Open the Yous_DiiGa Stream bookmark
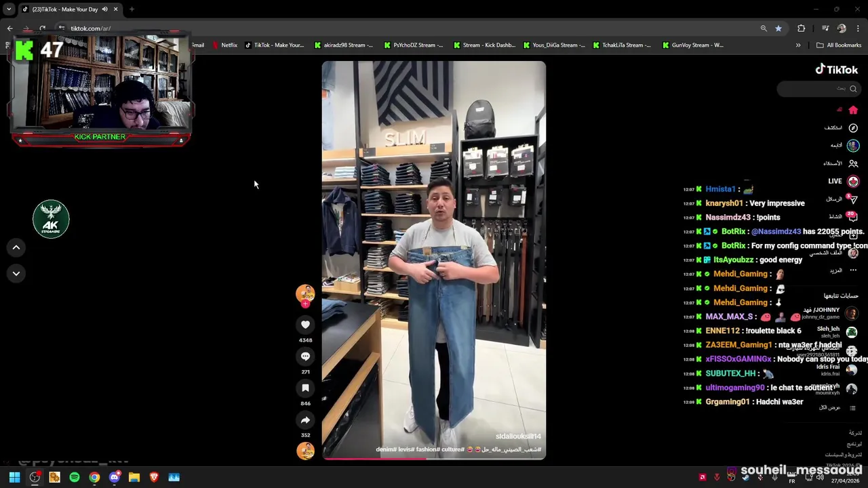The height and width of the screenshot is (488, 868). tap(554, 45)
